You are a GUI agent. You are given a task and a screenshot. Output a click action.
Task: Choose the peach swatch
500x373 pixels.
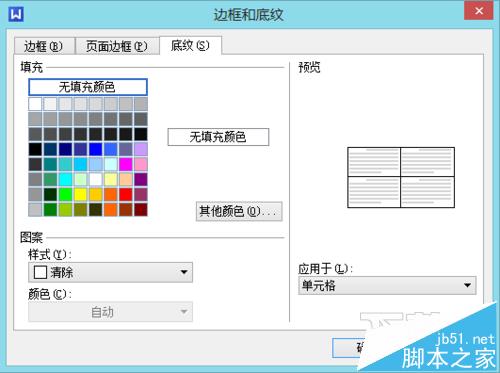pos(126,180)
